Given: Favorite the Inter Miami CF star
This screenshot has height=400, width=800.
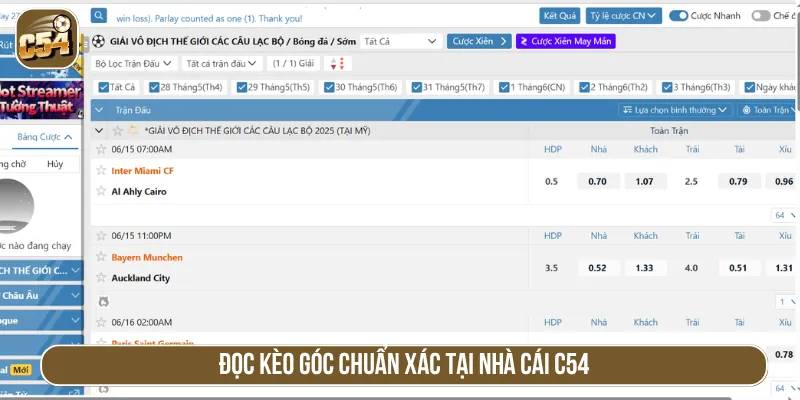Looking at the screenshot, I should [x=101, y=170].
